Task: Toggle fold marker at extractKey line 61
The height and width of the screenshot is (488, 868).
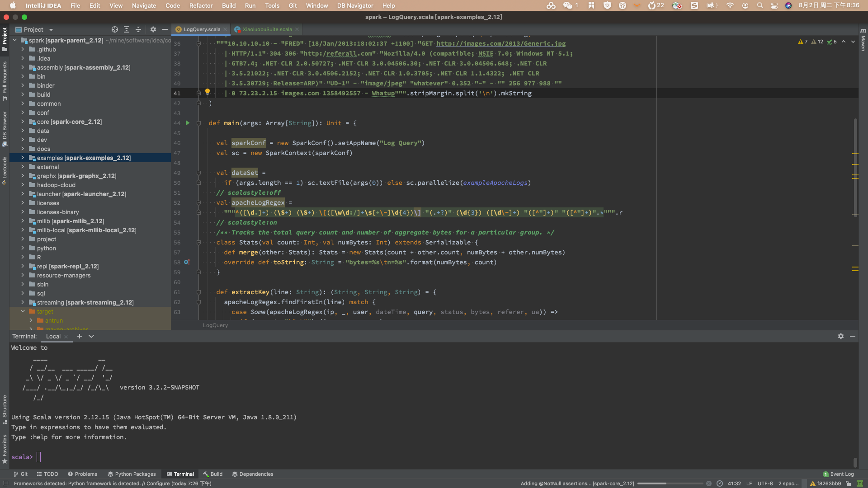Action: pyautogui.click(x=198, y=292)
